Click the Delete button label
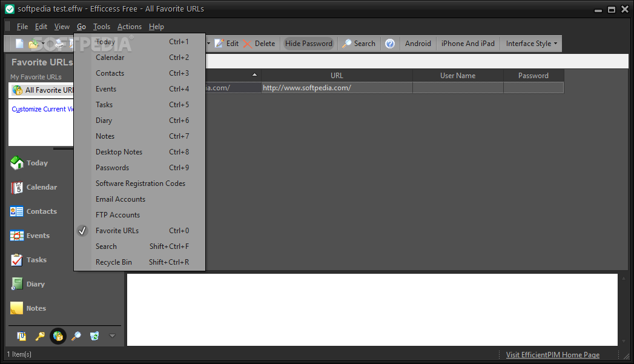 (265, 44)
